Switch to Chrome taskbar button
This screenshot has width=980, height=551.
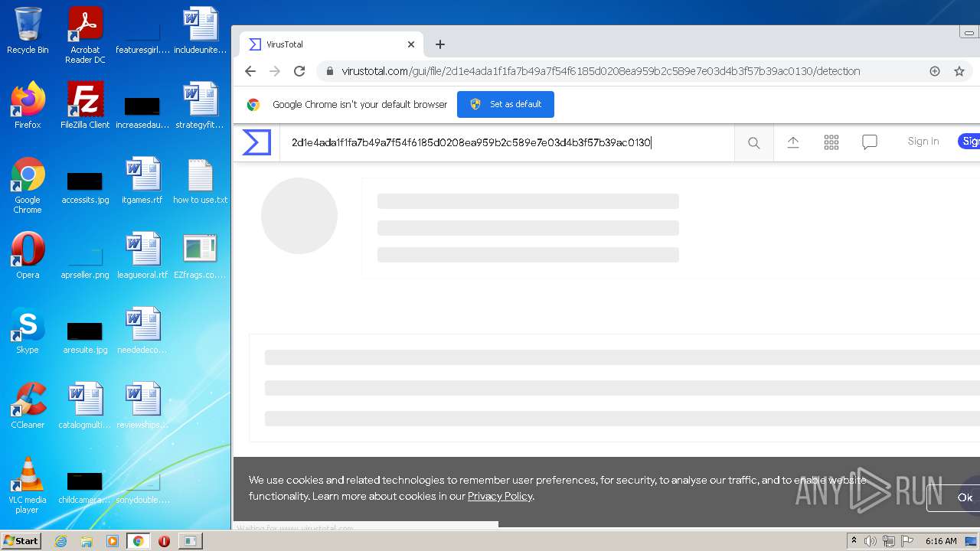(138, 541)
